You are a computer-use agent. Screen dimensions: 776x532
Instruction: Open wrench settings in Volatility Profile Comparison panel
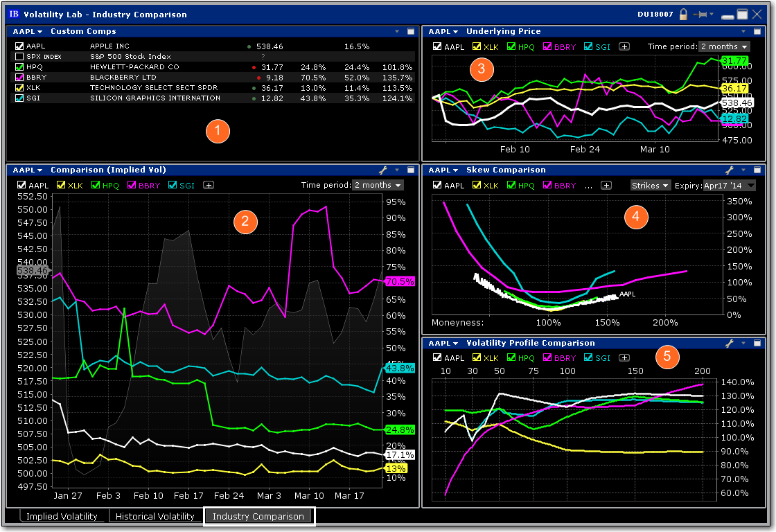(x=729, y=343)
